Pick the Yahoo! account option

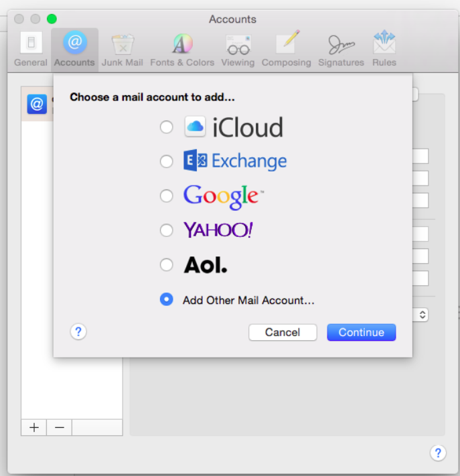(x=167, y=231)
